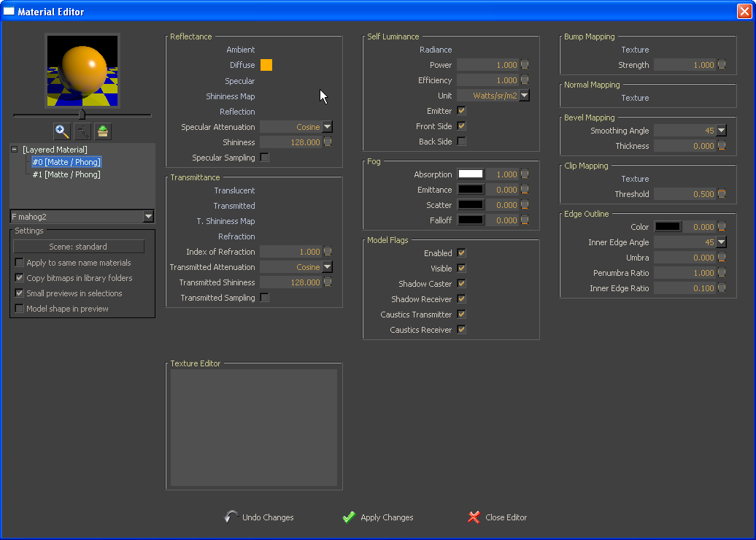Collapse the Layered Material tree node

pyautogui.click(x=15, y=150)
